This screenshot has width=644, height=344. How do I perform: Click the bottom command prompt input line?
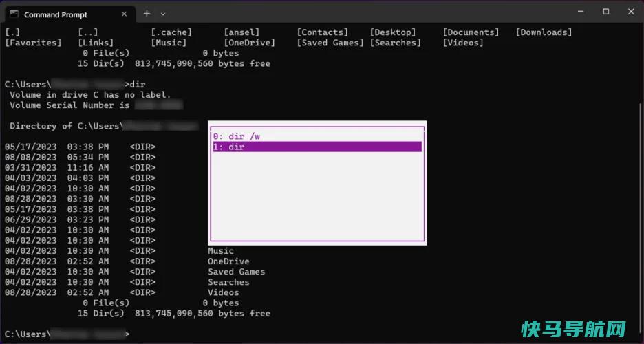pos(67,334)
